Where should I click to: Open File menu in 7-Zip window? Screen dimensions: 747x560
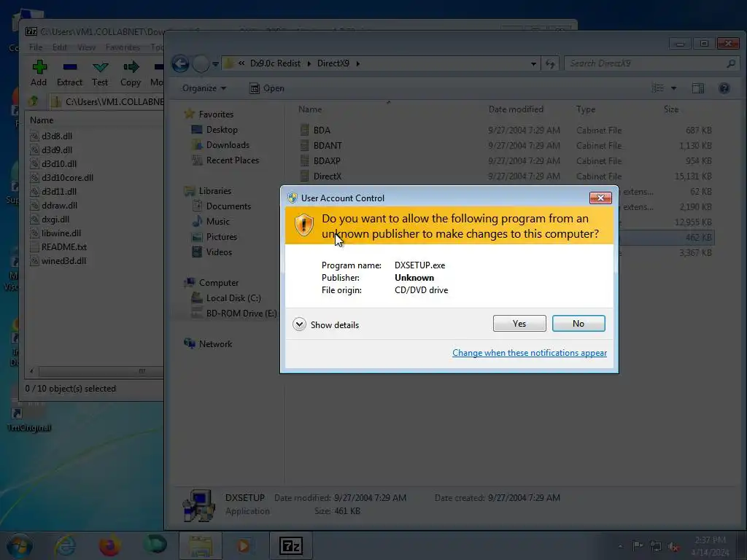pyautogui.click(x=36, y=47)
